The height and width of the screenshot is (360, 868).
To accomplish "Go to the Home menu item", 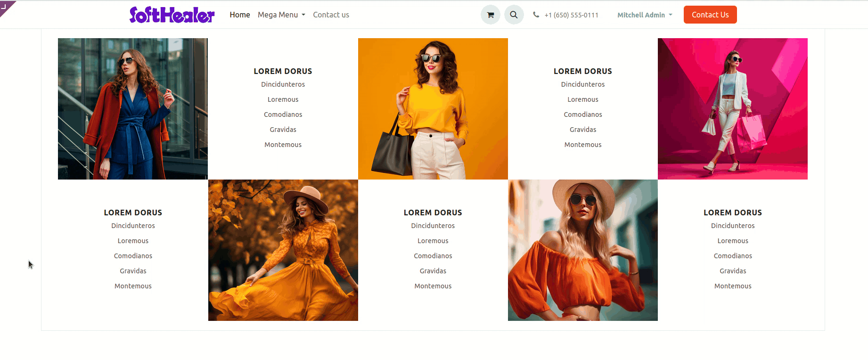I will point(240,15).
